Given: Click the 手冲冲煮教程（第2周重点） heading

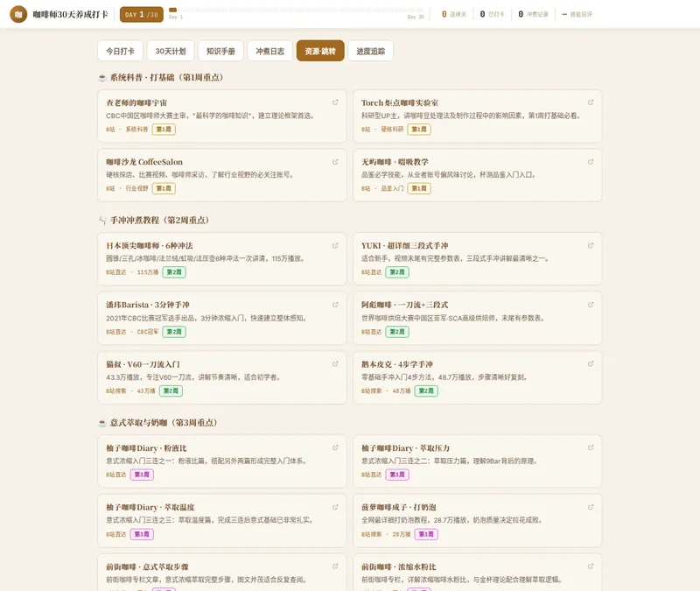Looking at the screenshot, I should click(x=159, y=221).
